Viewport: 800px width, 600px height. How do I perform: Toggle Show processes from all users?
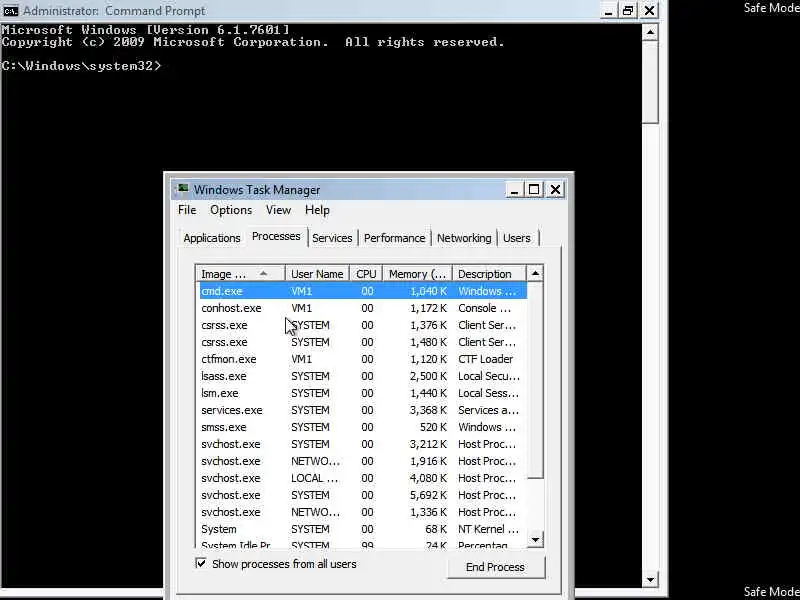tap(201, 563)
